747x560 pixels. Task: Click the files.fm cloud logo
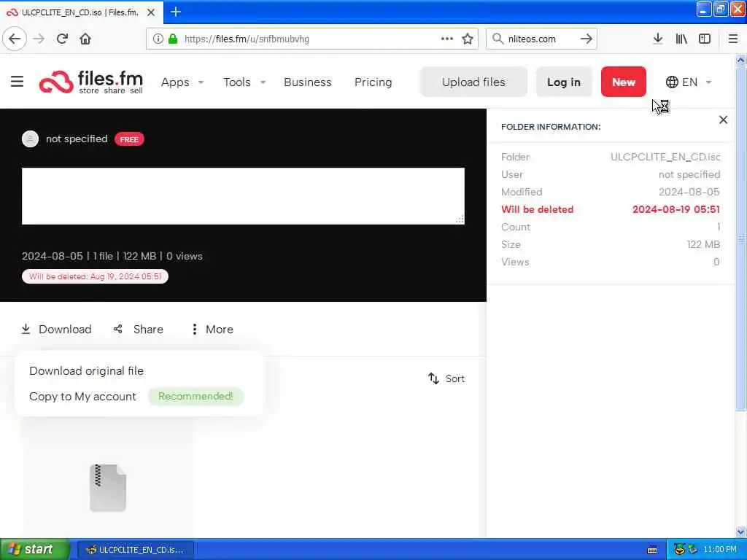pyautogui.click(x=55, y=82)
